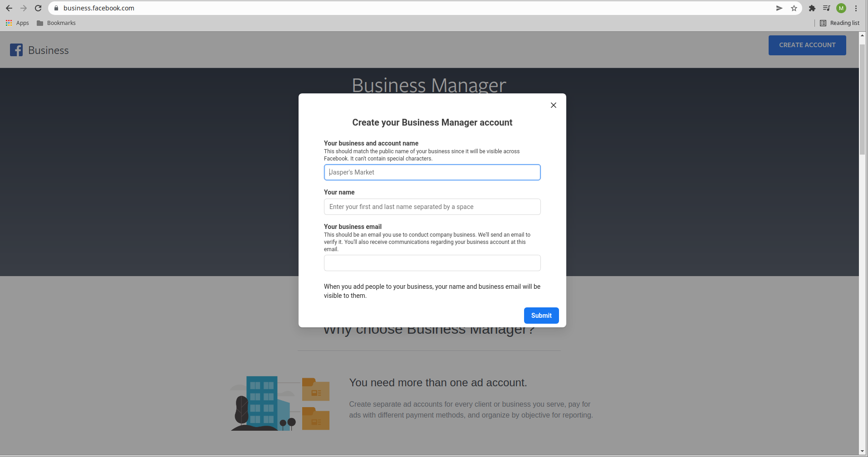
Task: Focus the Your name input field
Action: [x=432, y=207]
